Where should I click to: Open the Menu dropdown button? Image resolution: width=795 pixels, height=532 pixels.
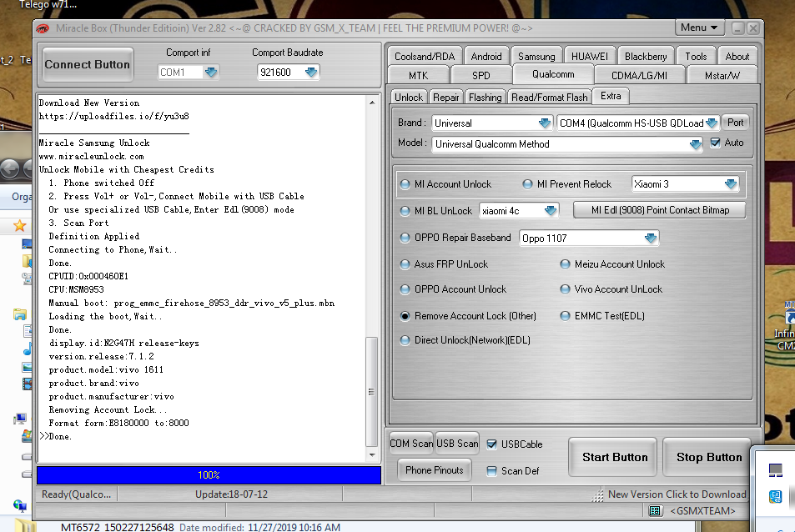(x=699, y=28)
